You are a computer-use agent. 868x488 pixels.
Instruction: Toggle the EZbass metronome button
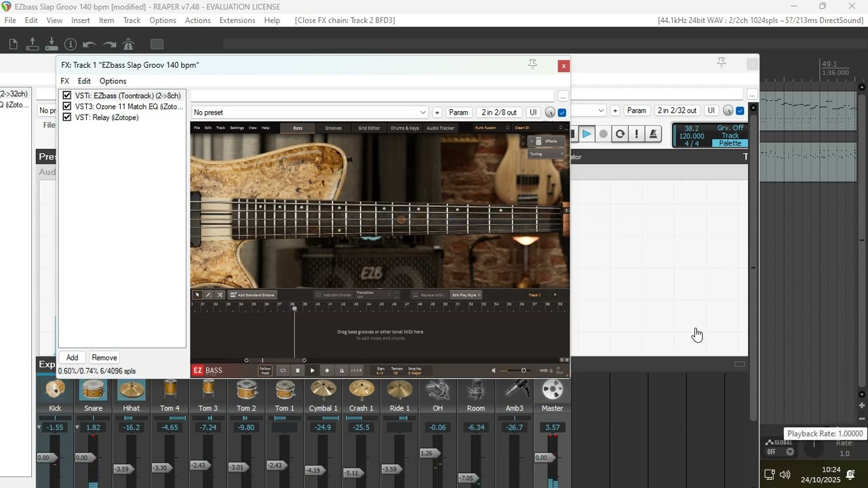pyautogui.click(x=342, y=370)
